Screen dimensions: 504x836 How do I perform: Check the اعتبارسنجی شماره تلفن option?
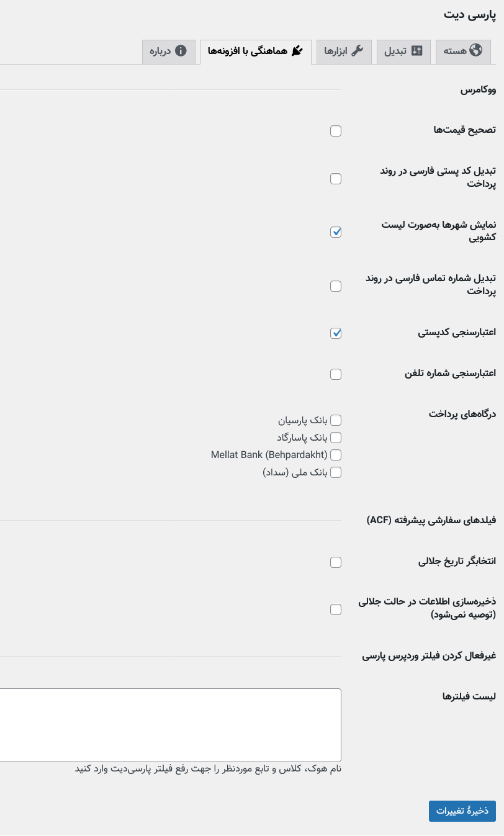336,374
